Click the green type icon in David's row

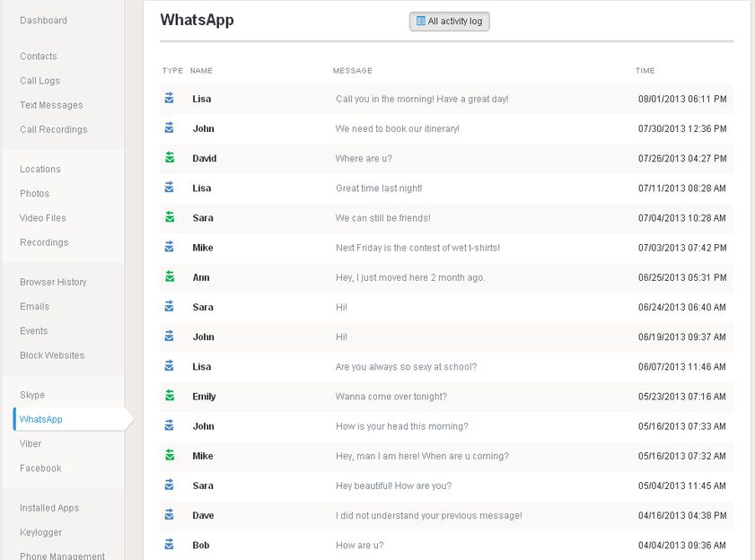169,158
